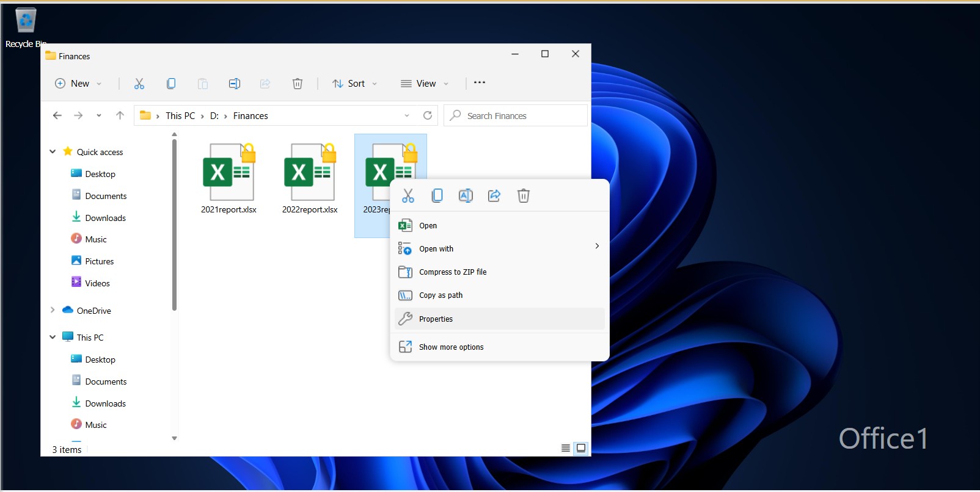Switch to details view in the status bar

[566, 448]
